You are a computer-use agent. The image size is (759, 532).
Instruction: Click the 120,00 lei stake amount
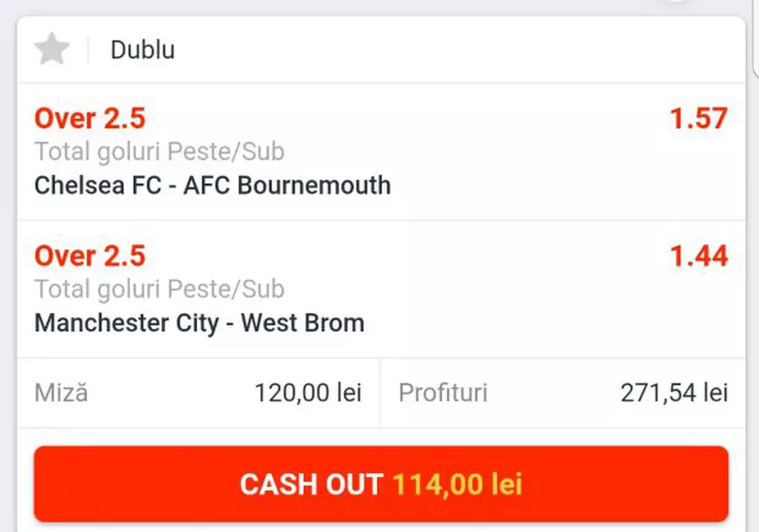point(309,392)
